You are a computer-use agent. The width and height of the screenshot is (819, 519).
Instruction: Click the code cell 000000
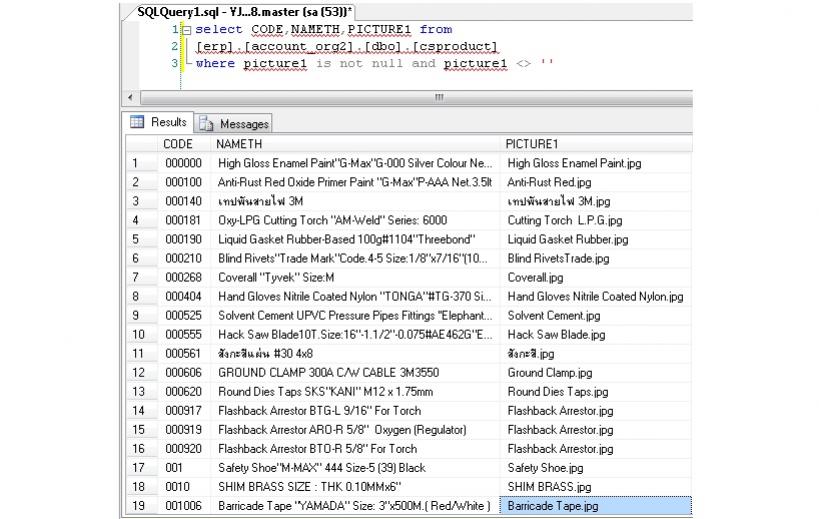184,163
